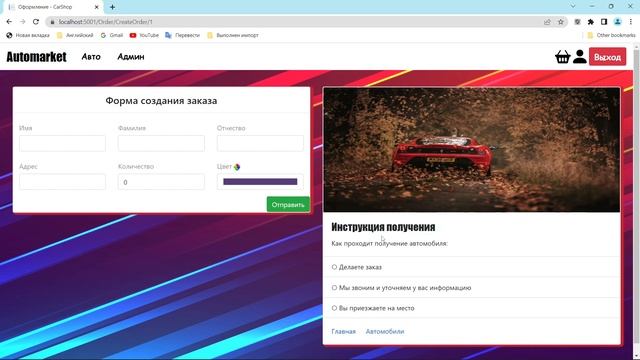Bookmark this page with the star icon
The height and width of the screenshot is (360, 640).
point(561,22)
